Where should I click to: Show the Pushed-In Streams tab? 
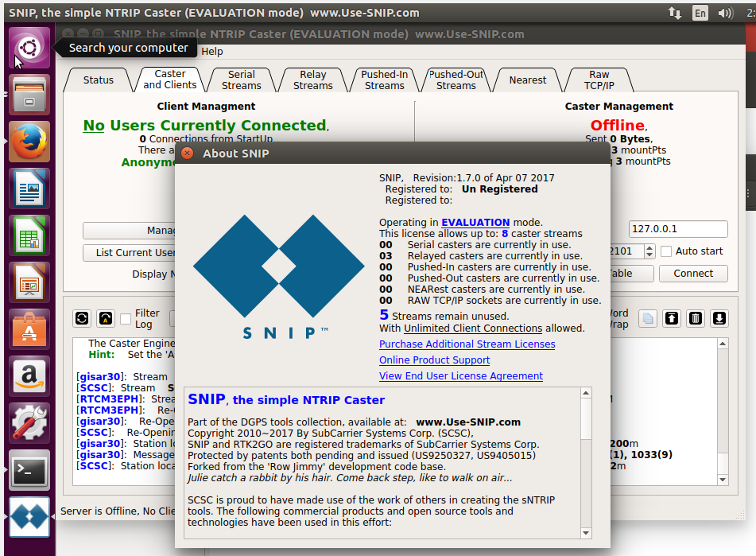pos(384,80)
